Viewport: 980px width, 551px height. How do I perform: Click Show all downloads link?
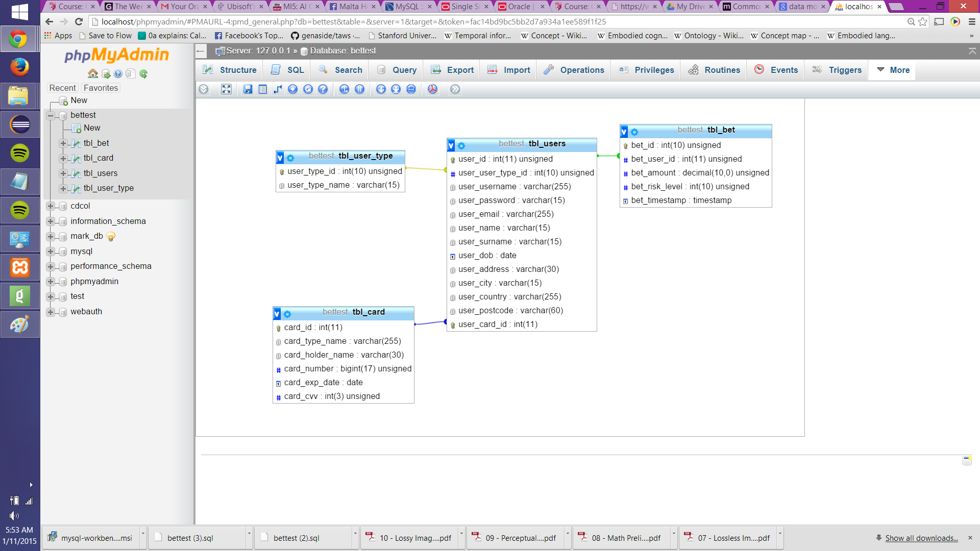(x=921, y=538)
